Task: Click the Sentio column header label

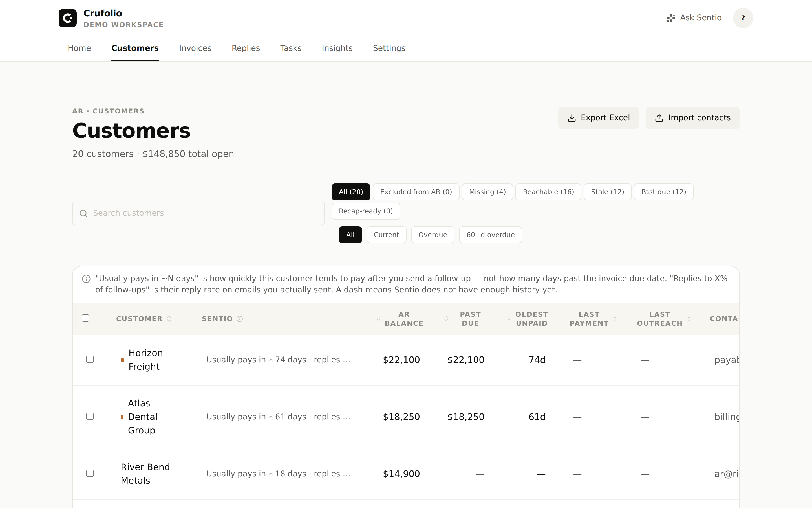Action: (x=217, y=319)
